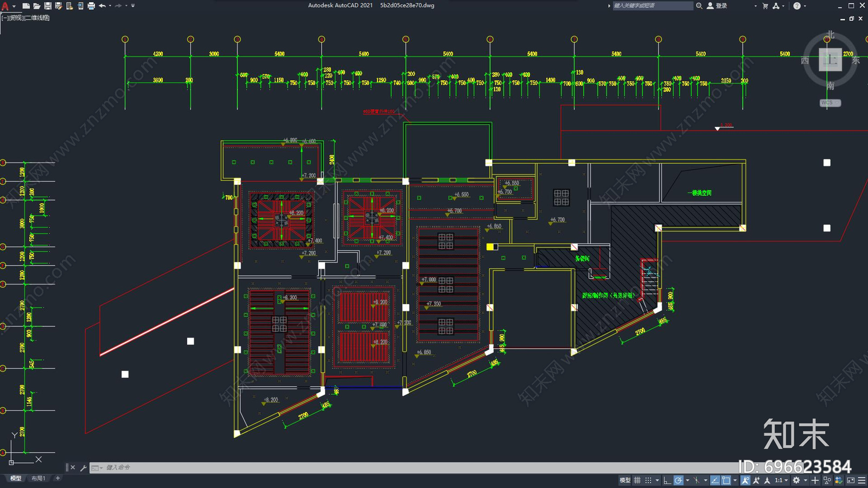Open workspace switching gear icon
Screen dimensions: 868x488
coord(796,480)
